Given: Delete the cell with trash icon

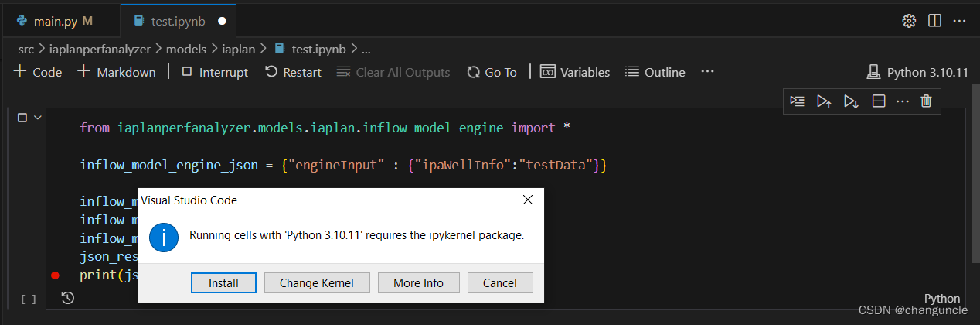Looking at the screenshot, I should (x=926, y=101).
